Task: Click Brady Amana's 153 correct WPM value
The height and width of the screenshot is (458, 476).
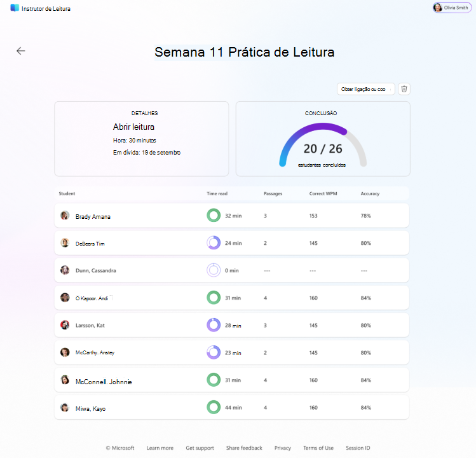Action: [313, 216]
